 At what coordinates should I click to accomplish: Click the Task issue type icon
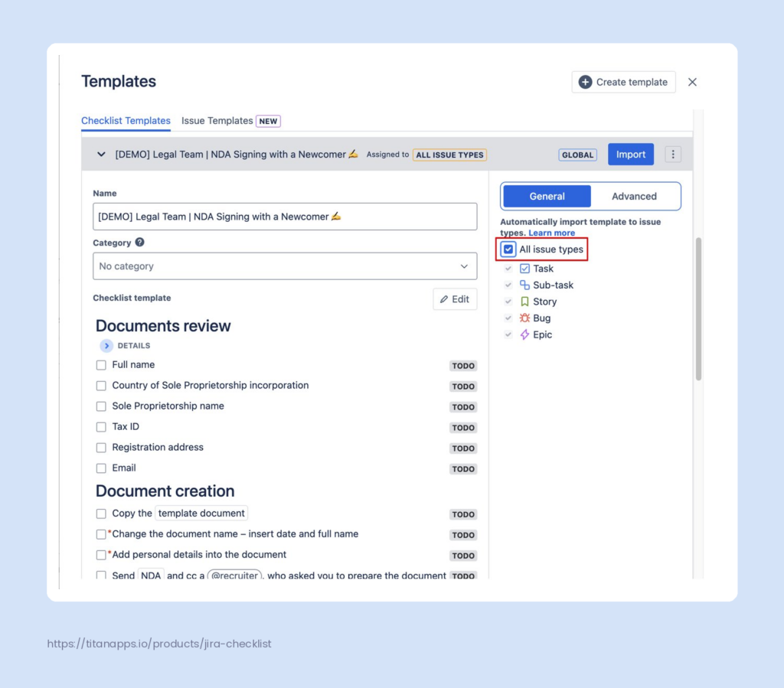pos(524,269)
